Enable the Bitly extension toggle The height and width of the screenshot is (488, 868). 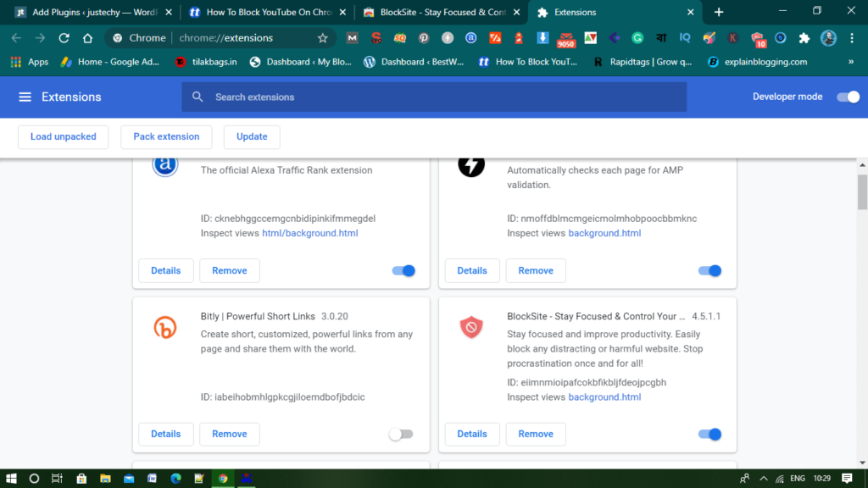(x=401, y=435)
